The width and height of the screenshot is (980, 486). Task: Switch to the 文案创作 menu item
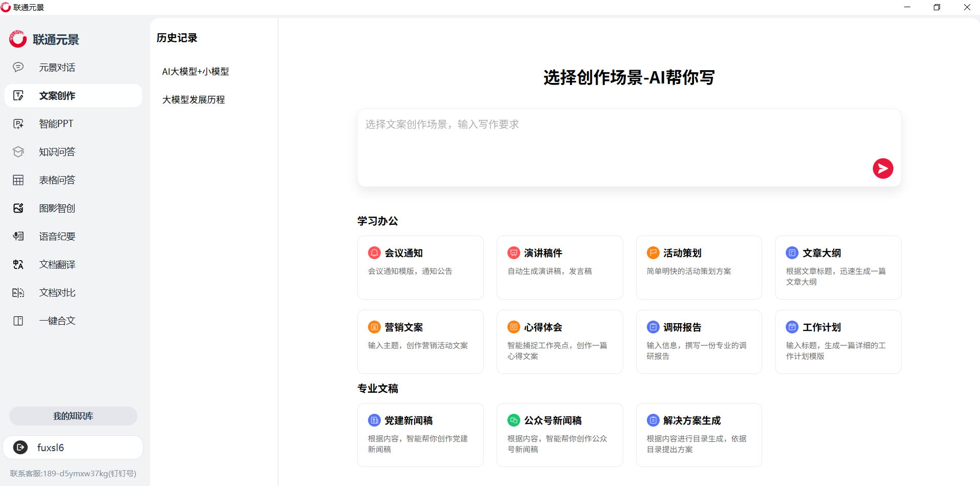click(x=57, y=96)
